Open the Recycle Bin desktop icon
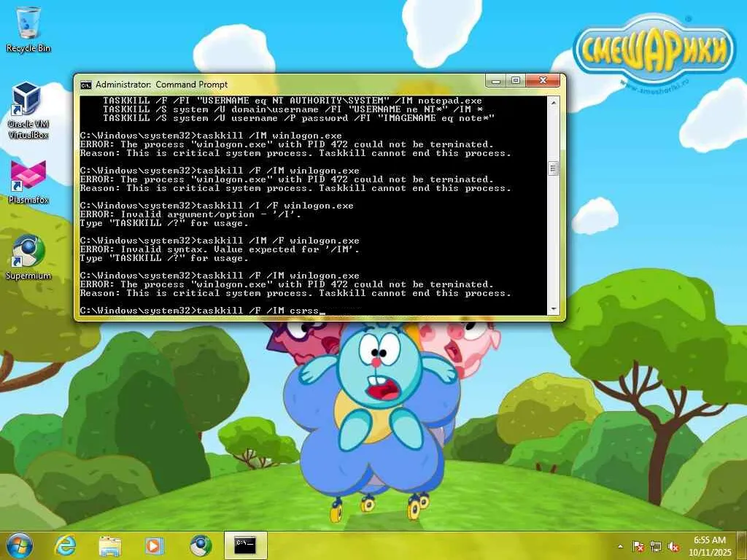 (28, 29)
